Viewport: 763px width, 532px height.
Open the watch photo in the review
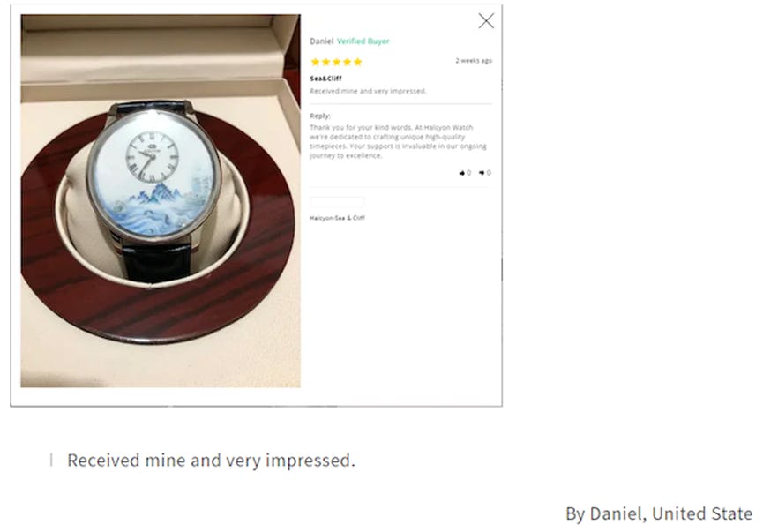tap(161, 200)
